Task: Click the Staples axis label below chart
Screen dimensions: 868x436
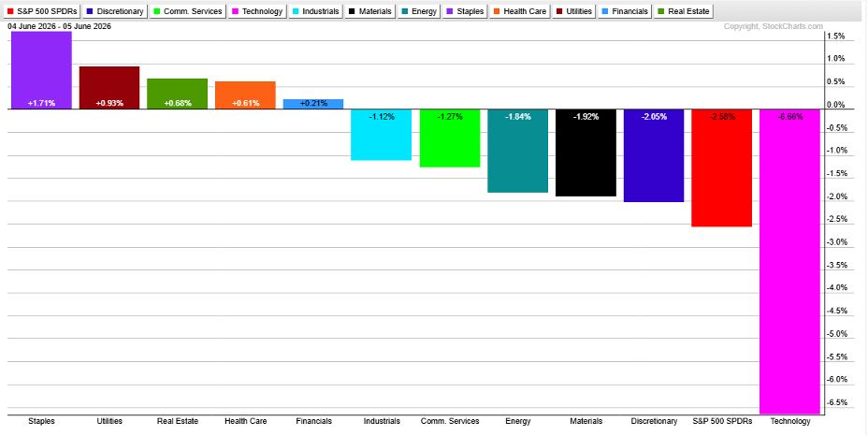Action: (x=41, y=421)
